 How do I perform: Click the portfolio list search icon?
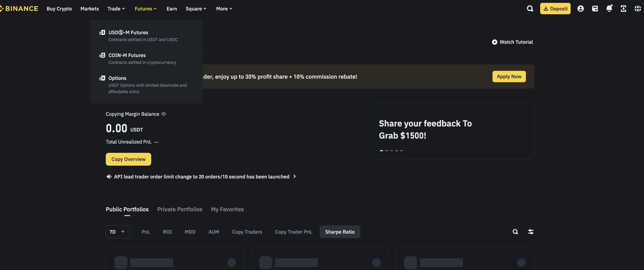[x=515, y=232]
